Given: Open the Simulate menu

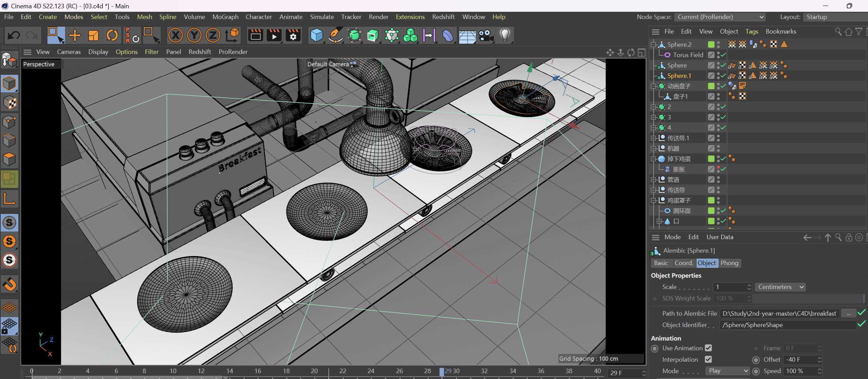Looking at the screenshot, I should click(322, 17).
